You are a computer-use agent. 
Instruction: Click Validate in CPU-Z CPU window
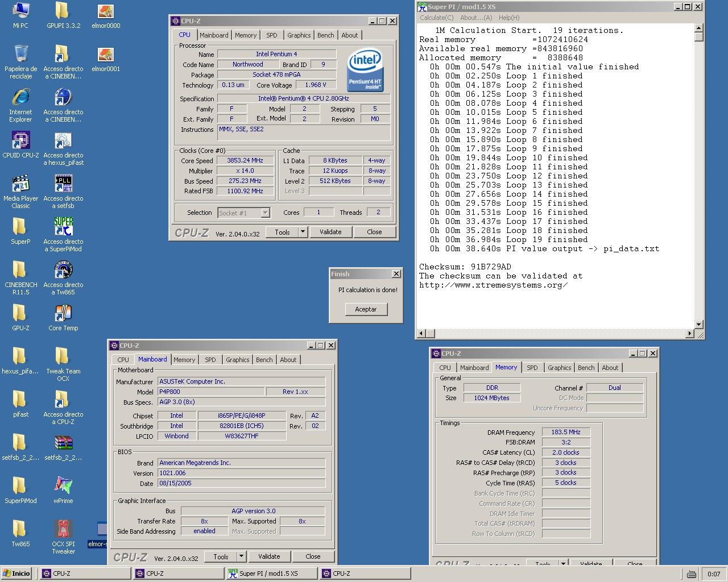click(330, 232)
